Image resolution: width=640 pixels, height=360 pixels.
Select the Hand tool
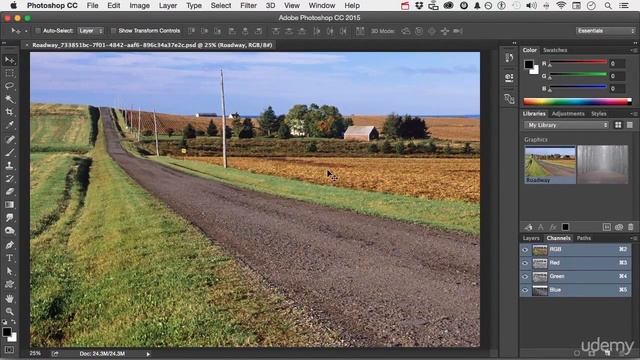pos(9,299)
